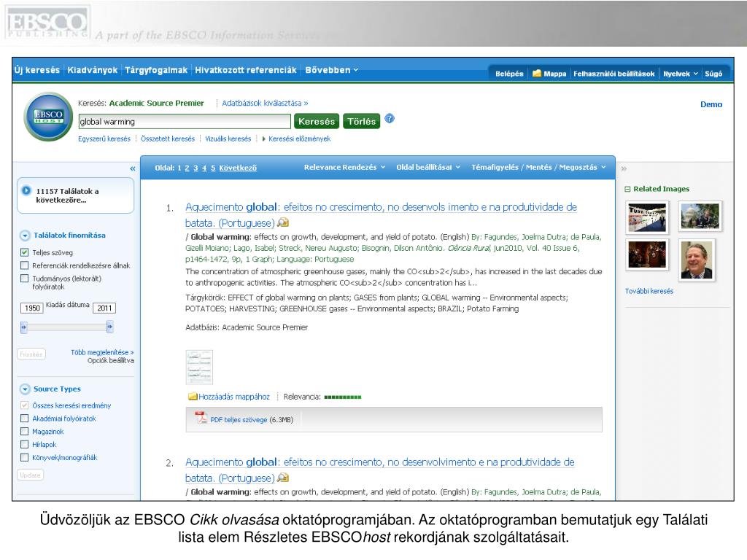This screenshot has height=560, width=747.
Task: Click the Mappa folder icon in top bar
Action: pos(537,74)
